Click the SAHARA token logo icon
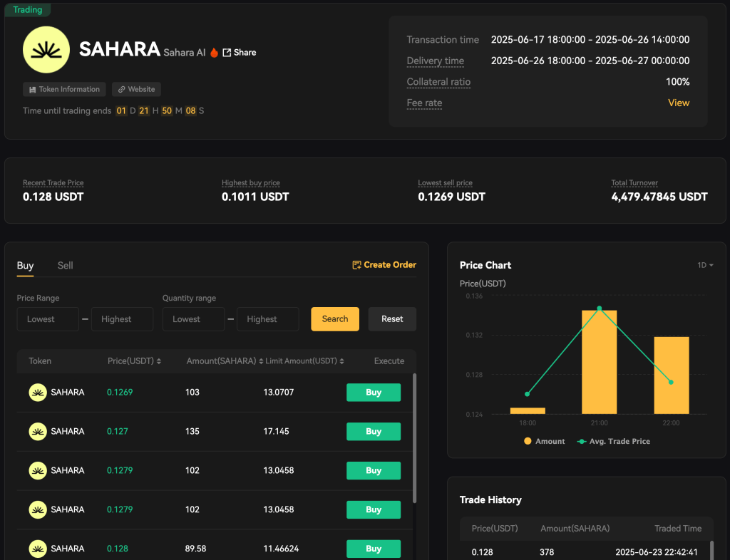Viewport: 730px width, 560px height. [46, 49]
